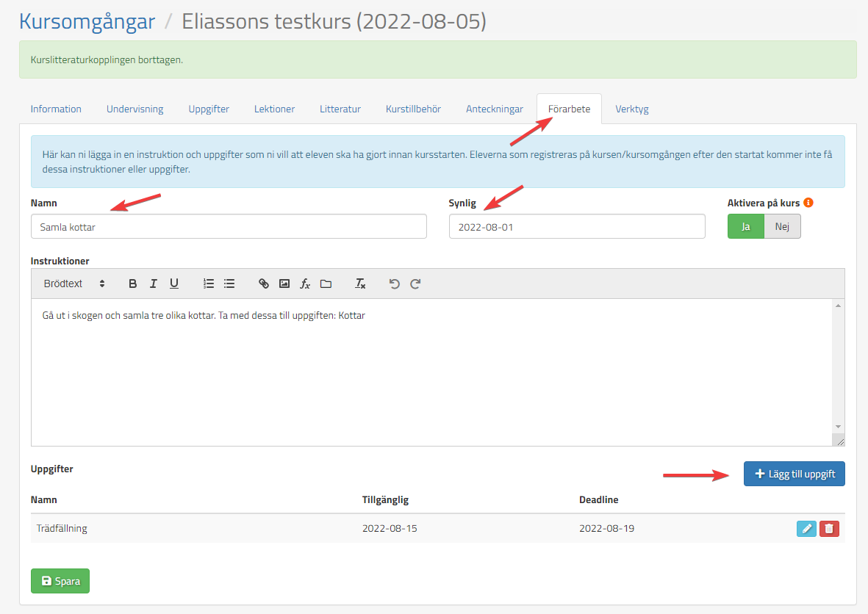
Task: Edit the Trädfällning task with pencil icon
Action: [x=806, y=528]
